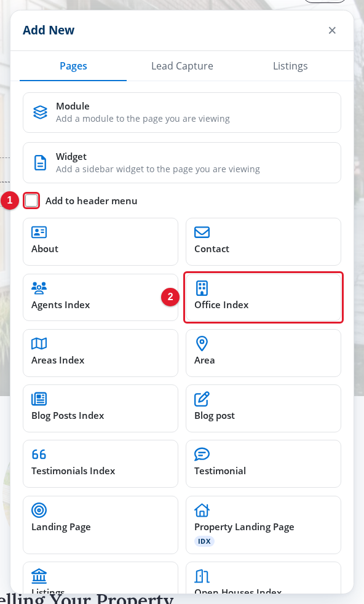Switch to the Lead Capture tab

[x=182, y=66]
